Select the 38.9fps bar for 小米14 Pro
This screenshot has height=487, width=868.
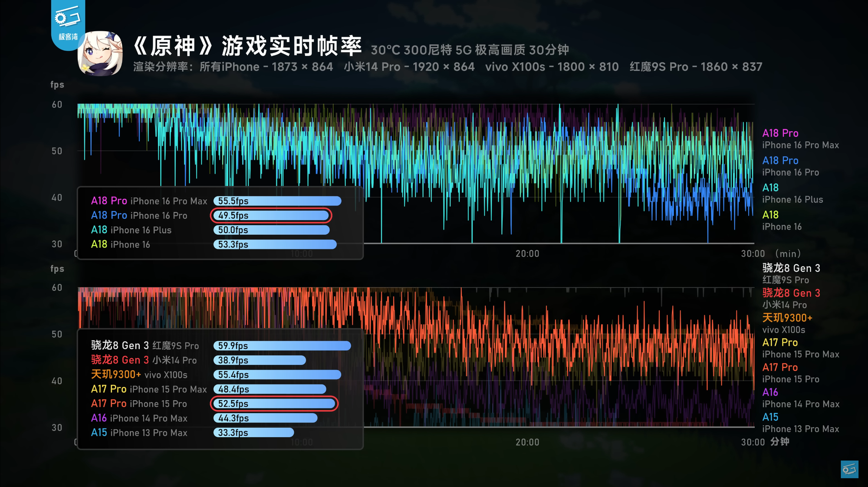260,360
